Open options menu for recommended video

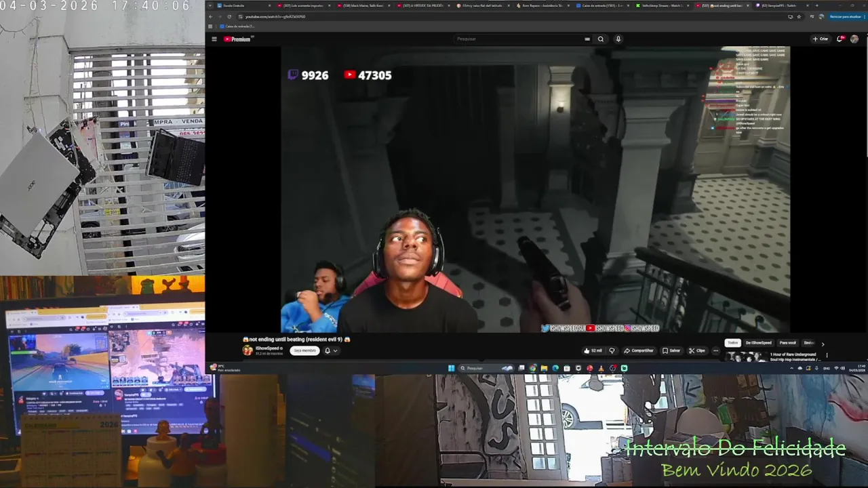827,355
